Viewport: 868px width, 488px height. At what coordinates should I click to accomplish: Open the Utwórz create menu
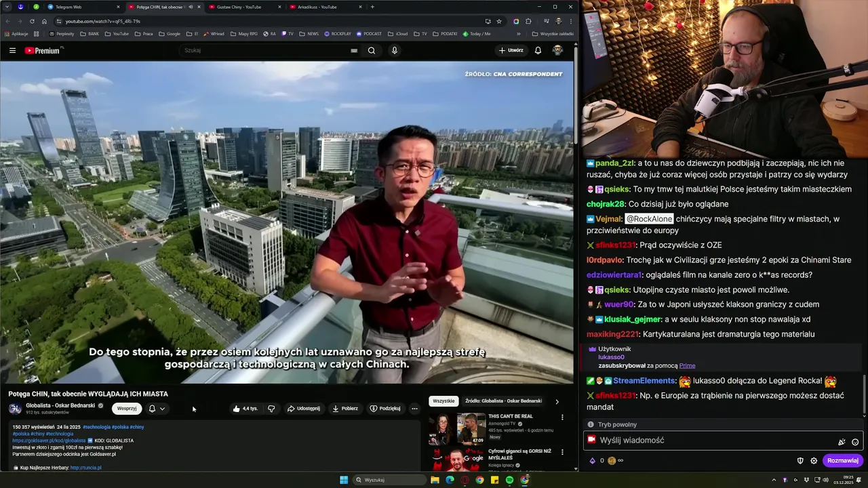point(511,50)
